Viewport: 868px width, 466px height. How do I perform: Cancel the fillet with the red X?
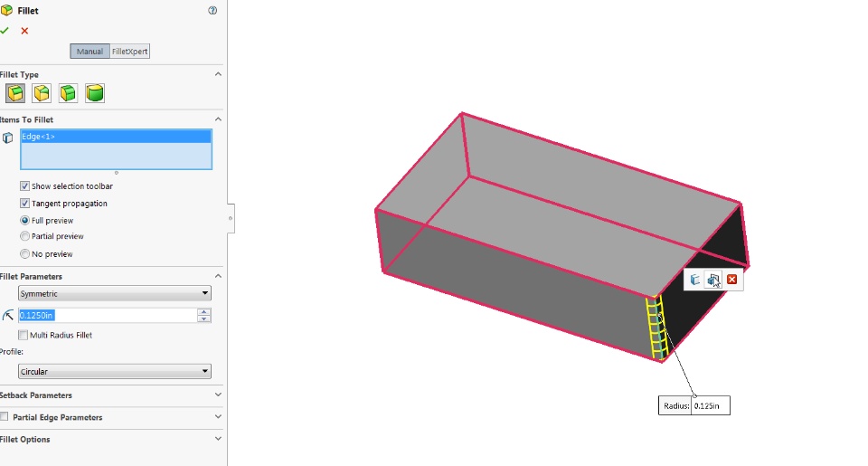(24, 31)
